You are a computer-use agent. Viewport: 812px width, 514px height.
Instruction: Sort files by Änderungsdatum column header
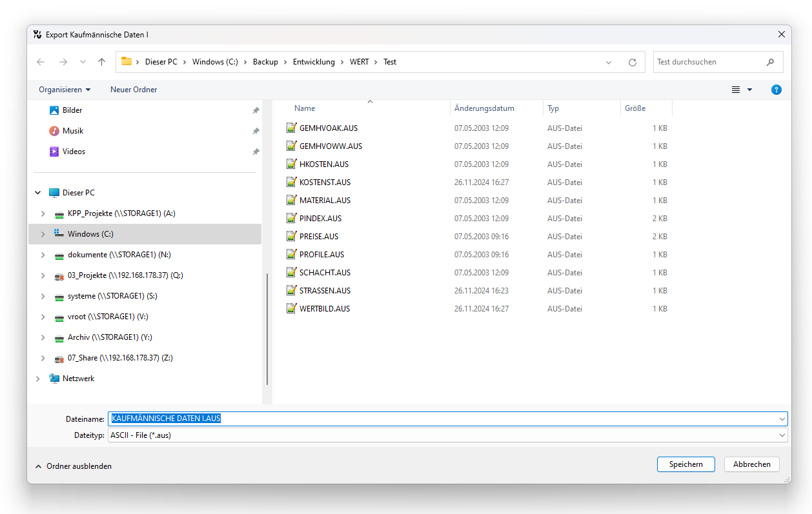click(x=484, y=108)
